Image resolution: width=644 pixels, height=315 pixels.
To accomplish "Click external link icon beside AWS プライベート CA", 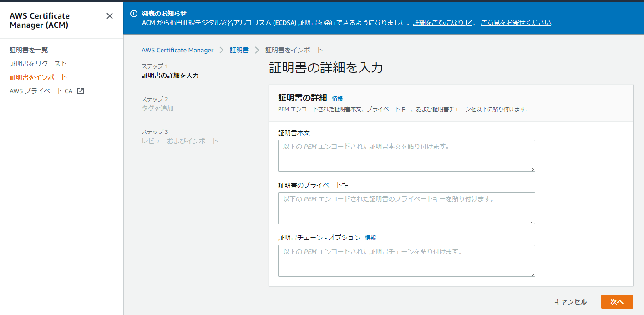I will (x=81, y=91).
